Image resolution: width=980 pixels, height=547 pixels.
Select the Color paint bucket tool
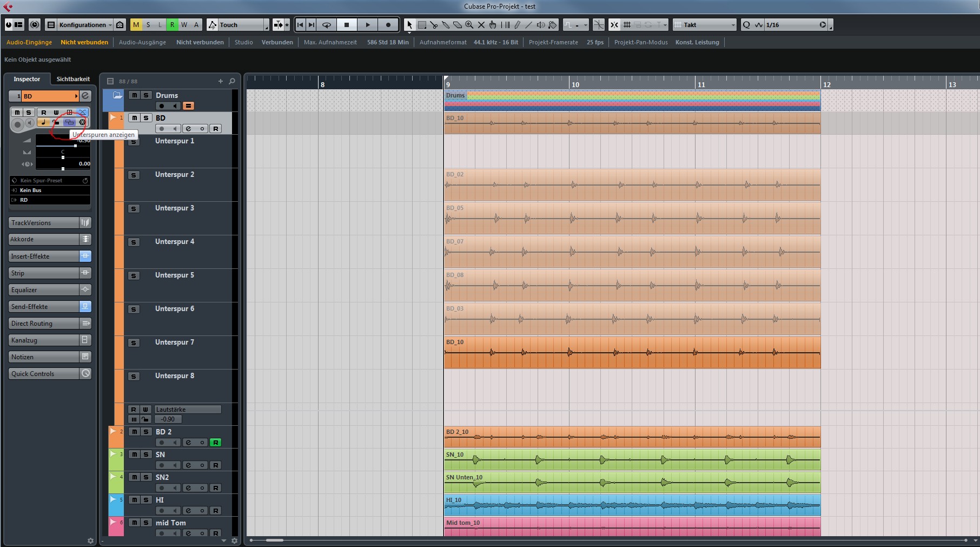point(553,25)
